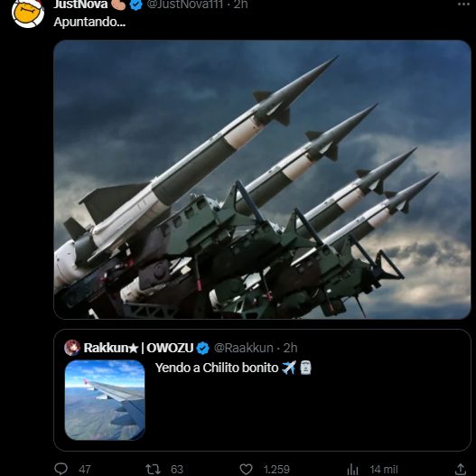Open the @JustNova111 handle link
Viewport: 476px width, 476px height.
pos(185,5)
